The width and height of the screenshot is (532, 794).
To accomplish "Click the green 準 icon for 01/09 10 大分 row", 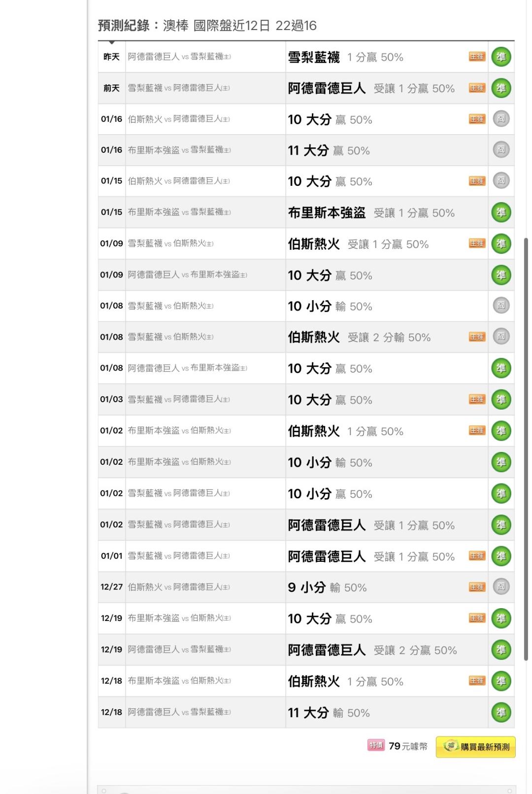I will [x=501, y=275].
